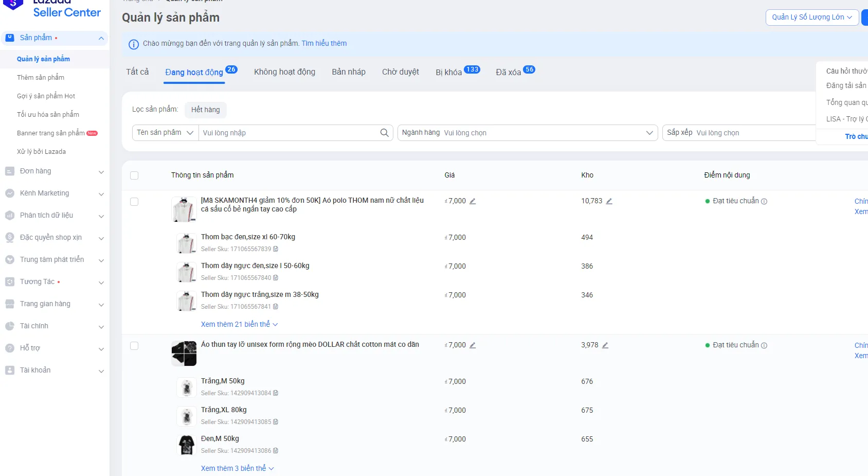This screenshot has height=476, width=868.
Task: Click into the Vui lòng nhập search field
Action: (x=289, y=133)
